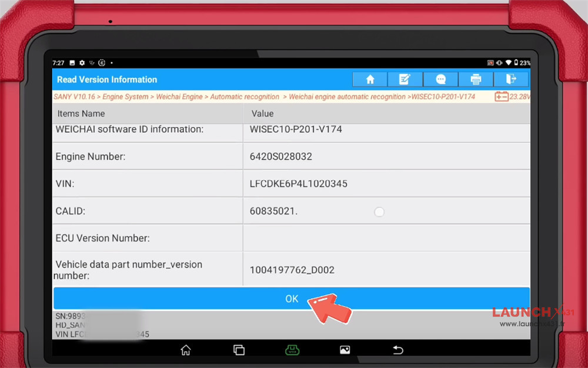Open the screenshot gallery icon in navigation bar
The image size is (588, 368).
[x=345, y=350]
